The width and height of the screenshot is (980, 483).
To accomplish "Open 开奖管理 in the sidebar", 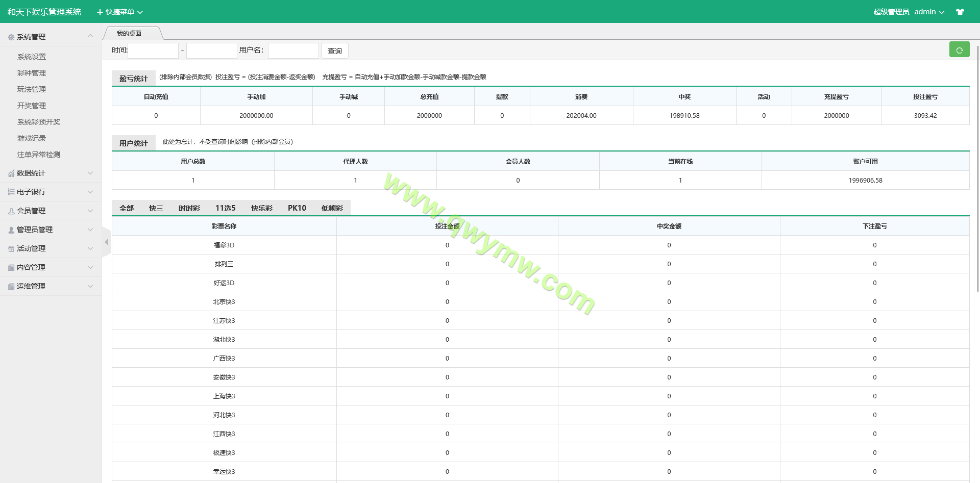I will [32, 106].
